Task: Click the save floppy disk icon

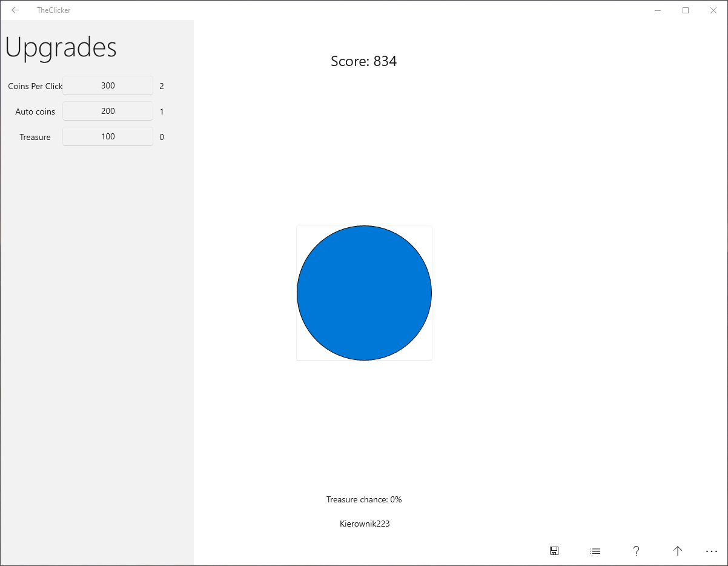Action: [x=554, y=551]
